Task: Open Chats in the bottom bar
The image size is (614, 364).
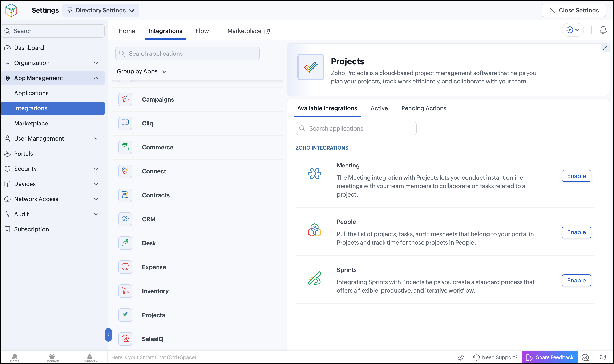Action: click(15, 358)
